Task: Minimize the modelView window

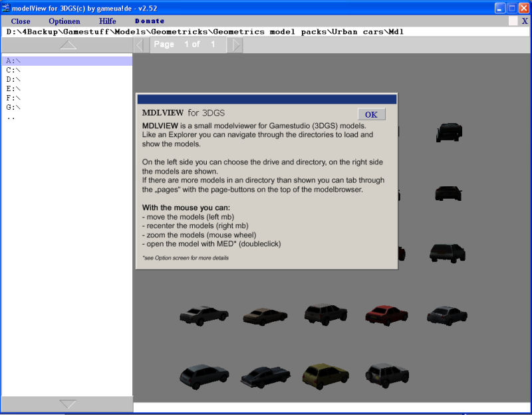Action: click(500, 8)
